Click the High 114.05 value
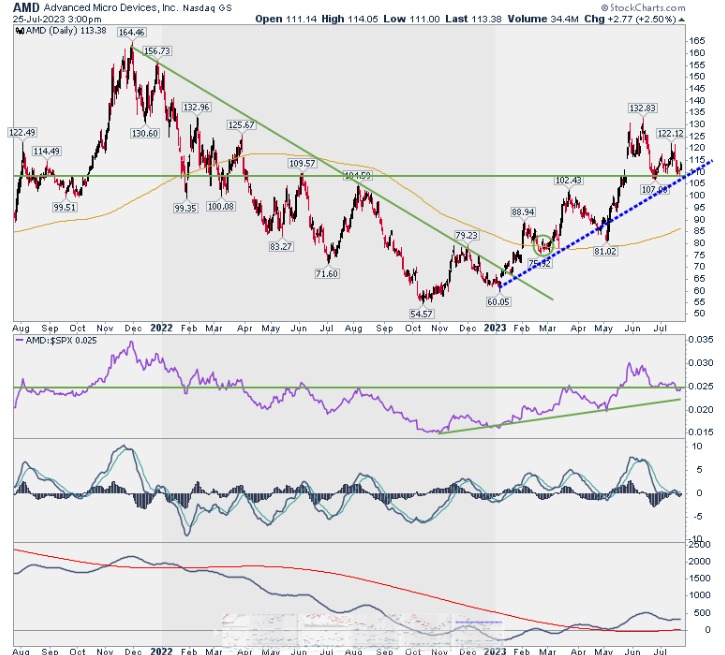 [x=350, y=19]
